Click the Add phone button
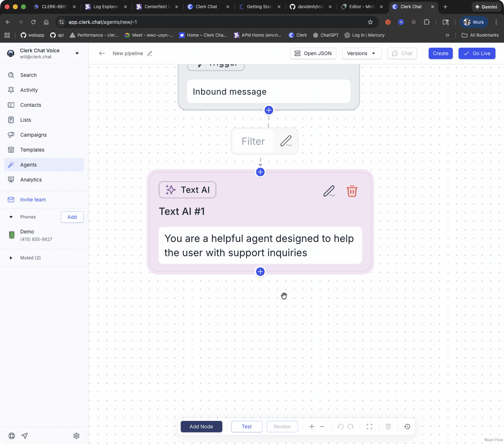The height and width of the screenshot is (444, 504). [x=72, y=217]
